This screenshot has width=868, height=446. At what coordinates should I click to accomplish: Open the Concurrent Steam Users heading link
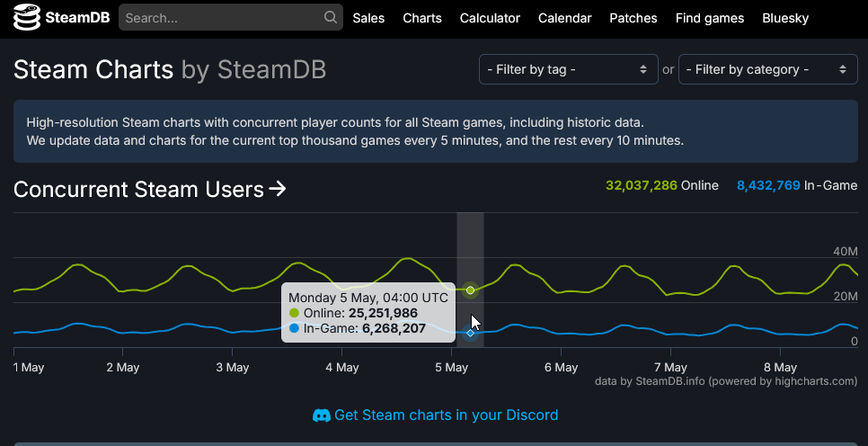click(138, 190)
